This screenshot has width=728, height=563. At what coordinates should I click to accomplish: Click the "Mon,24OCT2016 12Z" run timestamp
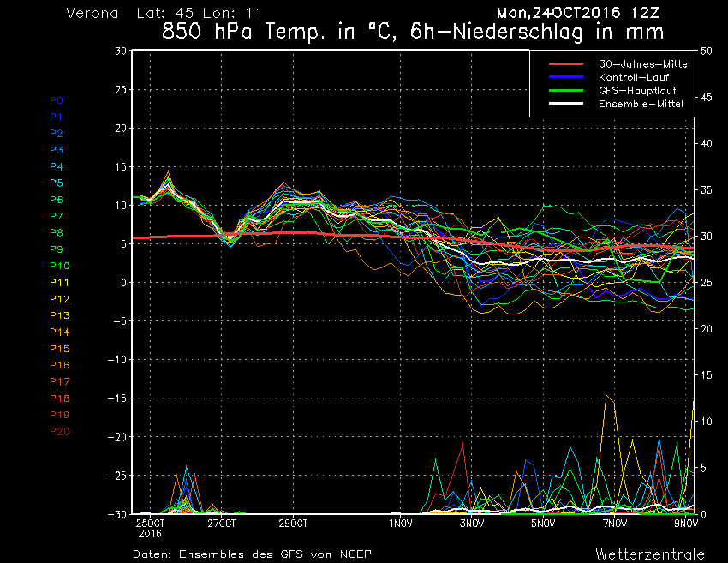pyautogui.click(x=578, y=13)
